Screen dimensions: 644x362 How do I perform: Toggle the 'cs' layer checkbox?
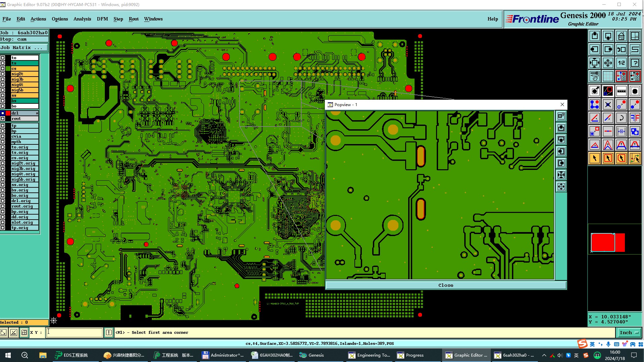pyautogui.click(x=3, y=69)
